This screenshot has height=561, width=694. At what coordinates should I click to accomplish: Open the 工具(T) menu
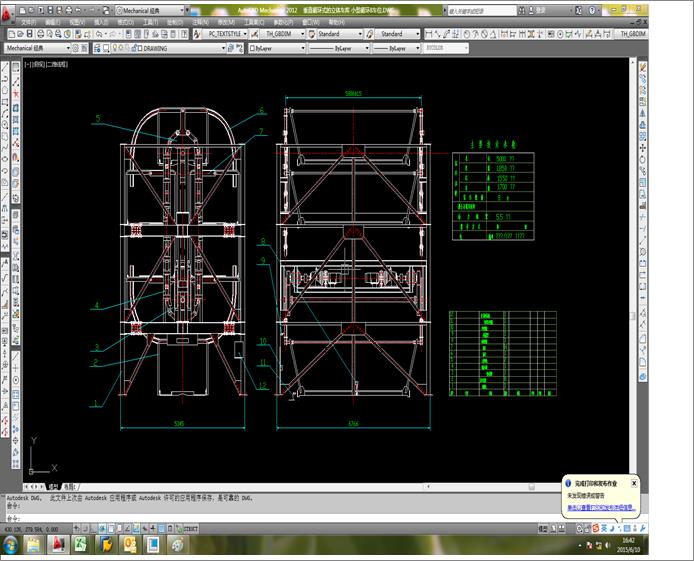point(150,21)
